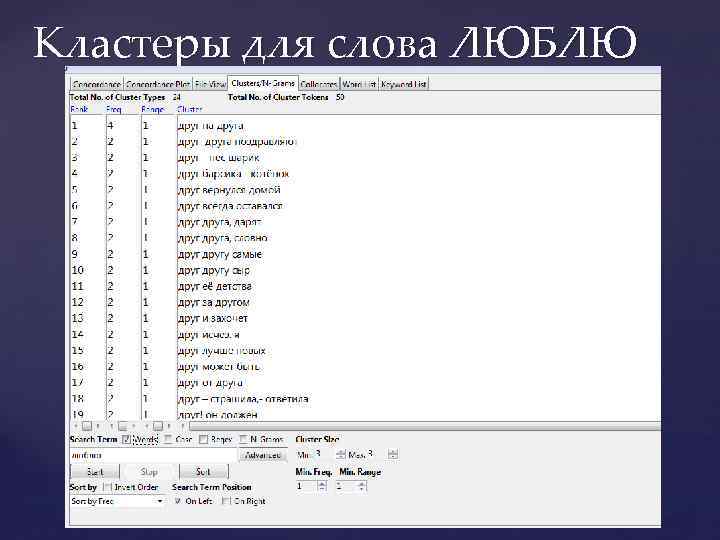Viewport: 720px width, 540px height.
Task: Click the Stop button
Action: coord(149,472)
